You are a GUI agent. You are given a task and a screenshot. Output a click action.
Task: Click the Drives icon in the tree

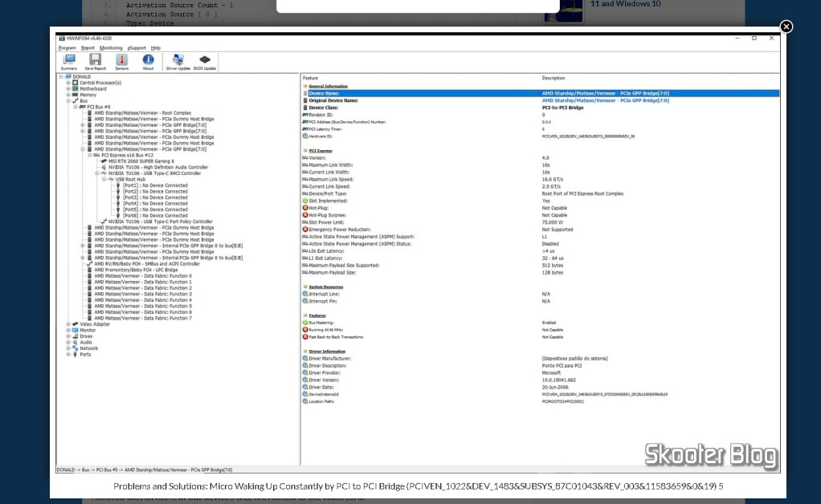(x=76, y=336)
